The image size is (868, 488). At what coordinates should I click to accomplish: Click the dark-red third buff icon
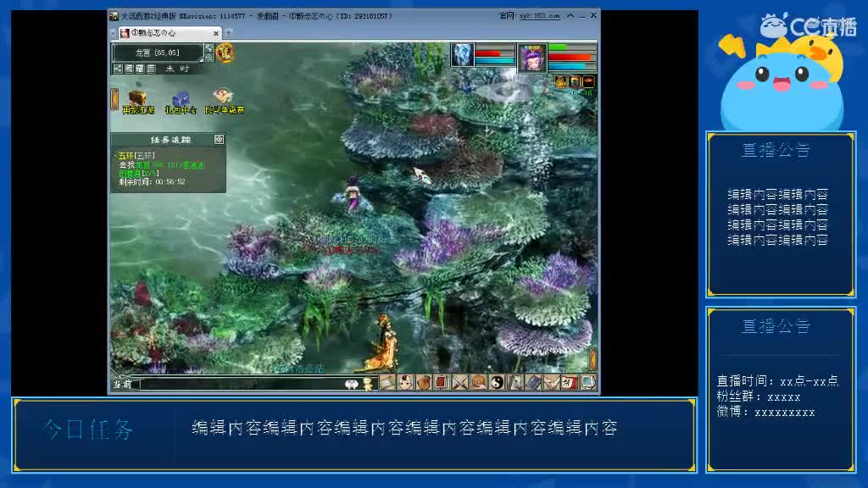click(x=588, y=82)
